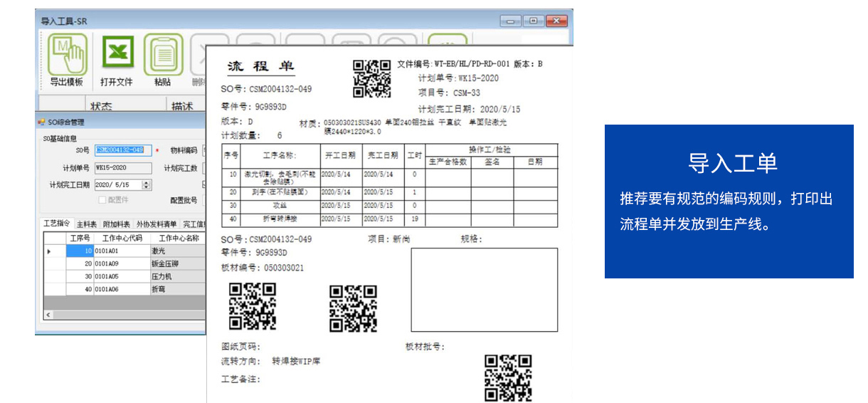The height and width of the screenshot is (403, 868).
Task: Click the 操作工/检验 table header
Action: 490,150
